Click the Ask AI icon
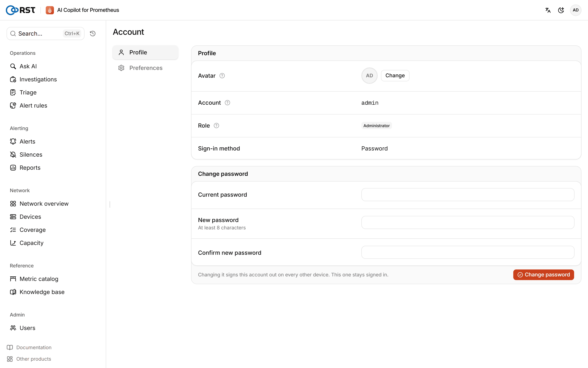Viewport: 588px width, 368px height. pyautogui.click(x=13, y=66)
